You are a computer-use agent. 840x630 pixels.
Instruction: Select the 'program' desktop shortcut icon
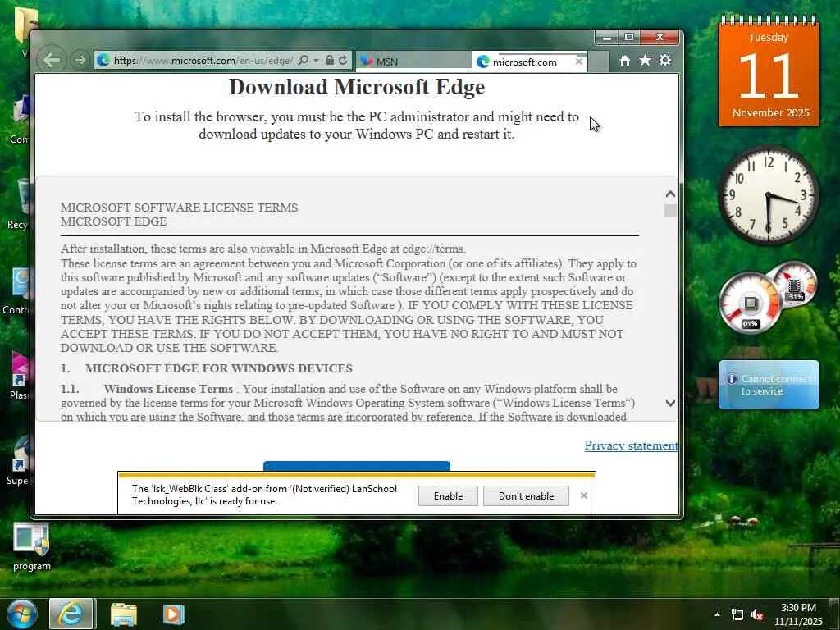[32, 547]
